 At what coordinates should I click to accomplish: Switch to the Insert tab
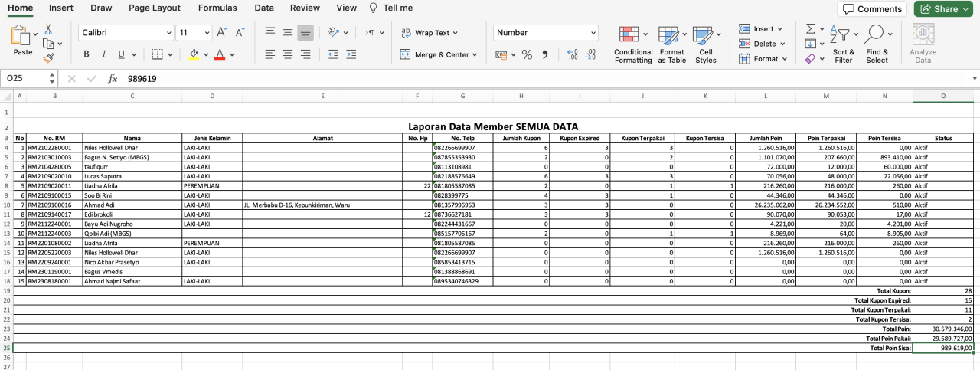(x=61, y=8)
